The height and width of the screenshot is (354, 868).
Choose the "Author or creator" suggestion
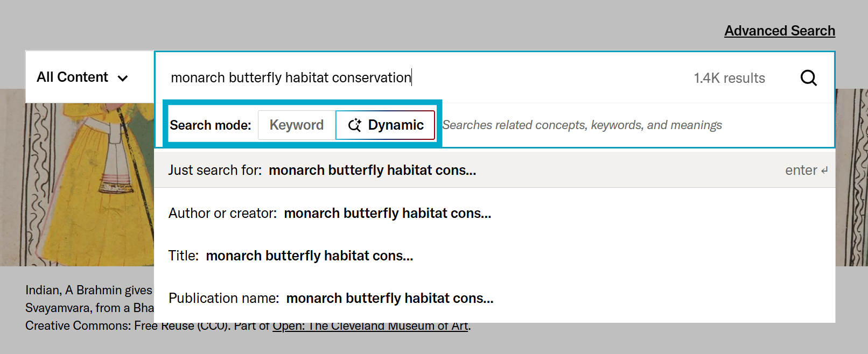click(x=494, y=213)
